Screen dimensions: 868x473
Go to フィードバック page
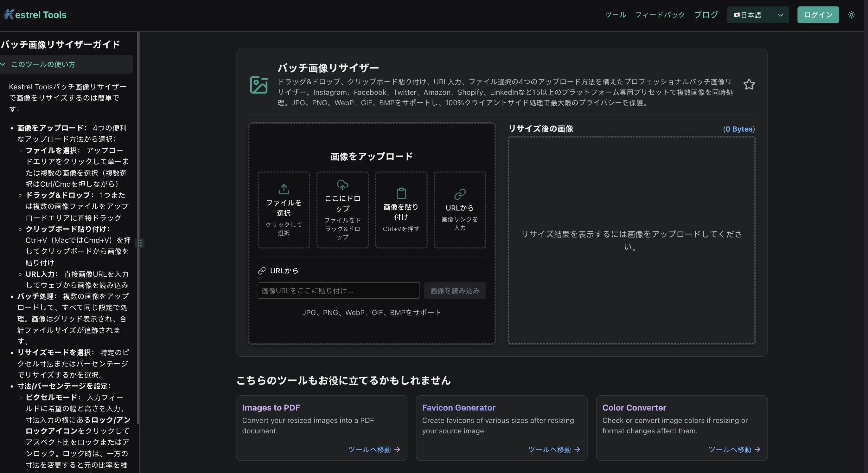[660, 15]
